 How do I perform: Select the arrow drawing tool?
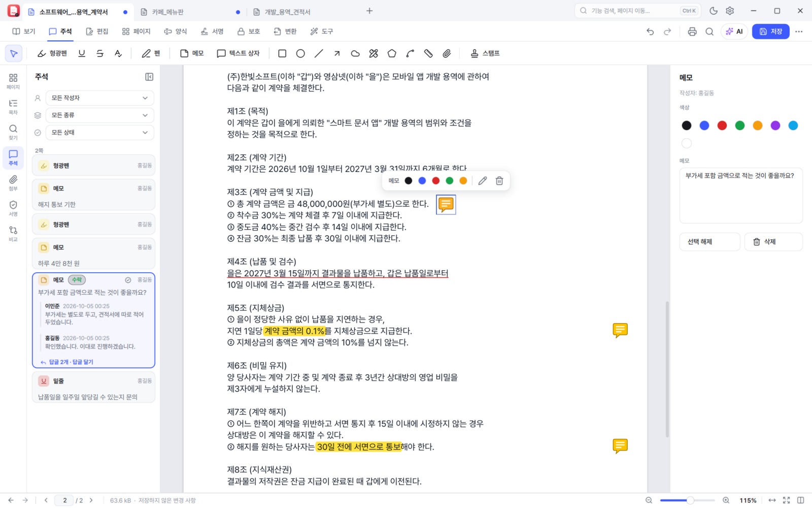point(337,53)
